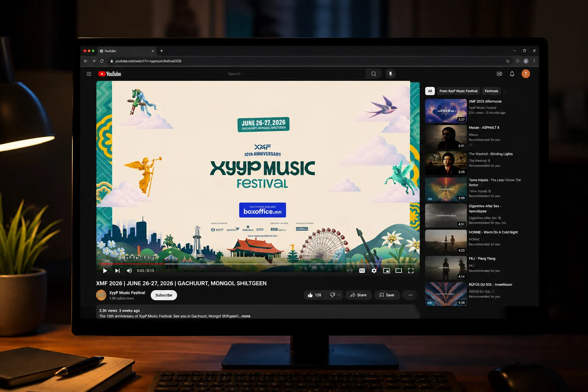Select the From XyyP Music Festival chip
Viewport: 588px width, 392px height.
click(x=459, y=91)
